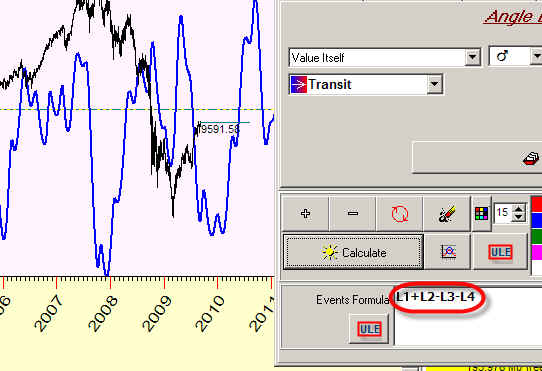
Task: Click the minus remove-event button
Action: click(x=353, y=213)
